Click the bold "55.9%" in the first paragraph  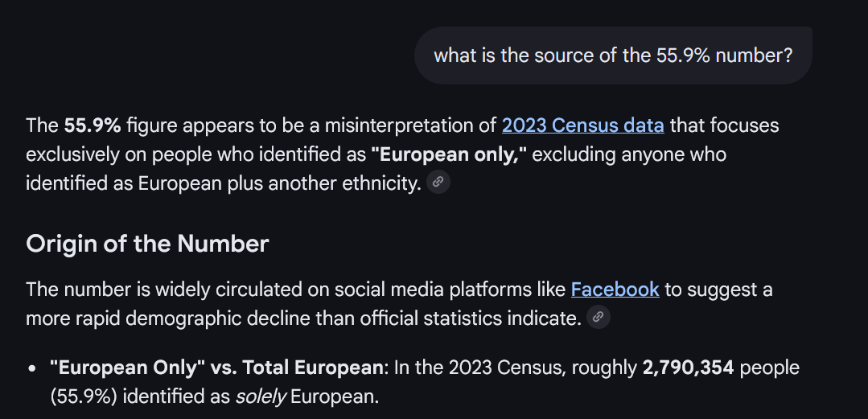pyautogui.click(x=93, y=125)
